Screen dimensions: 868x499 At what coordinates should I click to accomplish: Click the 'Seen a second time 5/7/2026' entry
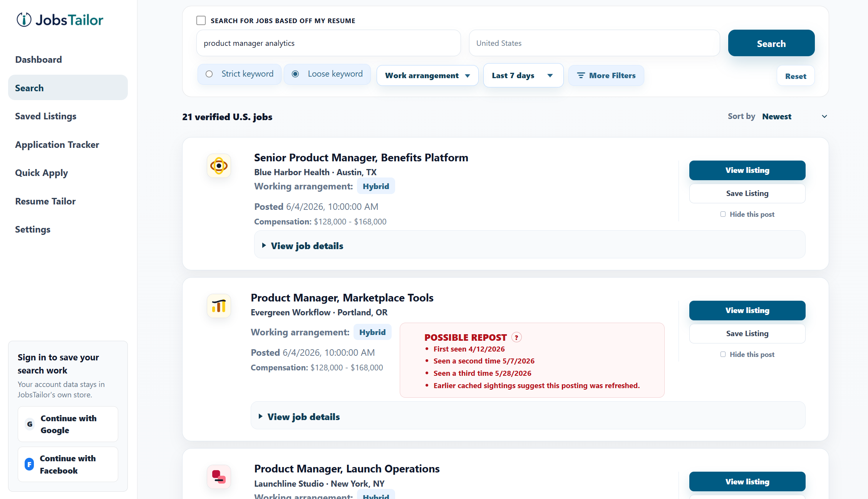[484, 361]
